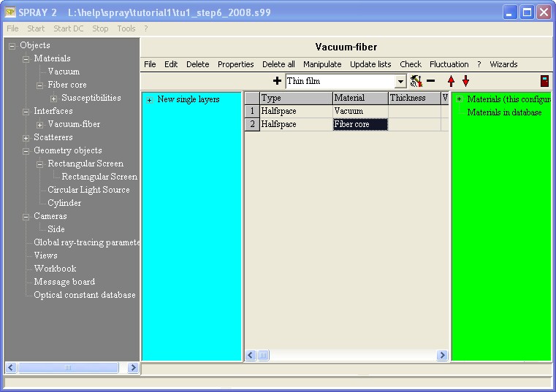Collapse the Geometry objects tree node

pos(26,151)
